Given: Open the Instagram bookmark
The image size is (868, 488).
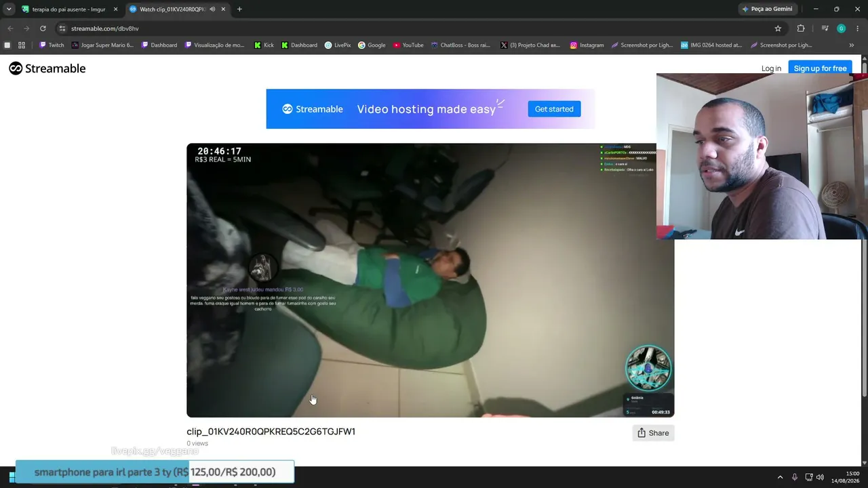Looking at the screenshot, I should click(587, 45).
